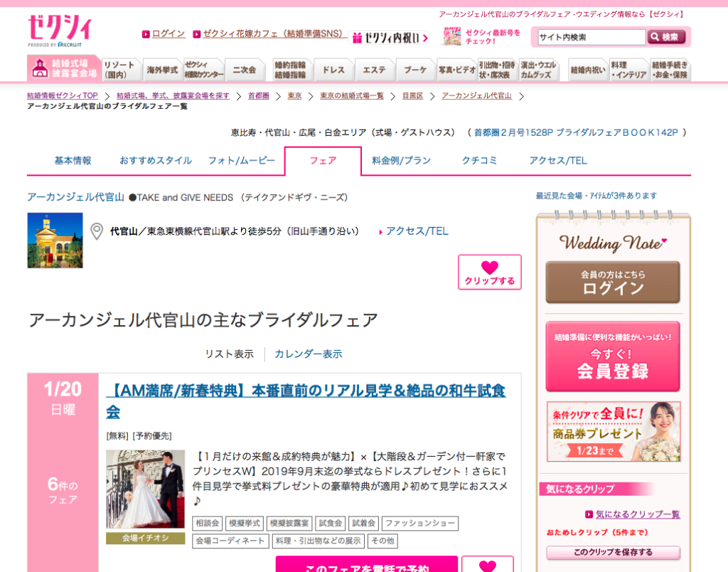Open the latest Zexy magazine thumbnail
728x572 pixels.
coord(451,36)
